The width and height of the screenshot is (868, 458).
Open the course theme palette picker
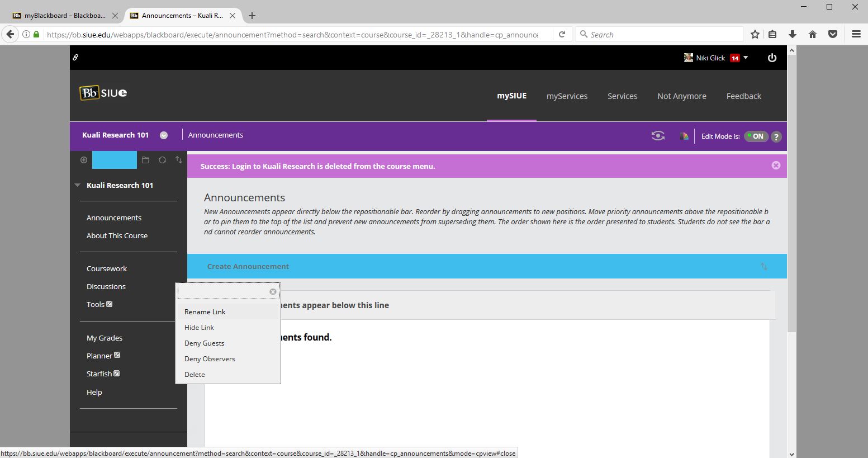[x=684, y=136]
